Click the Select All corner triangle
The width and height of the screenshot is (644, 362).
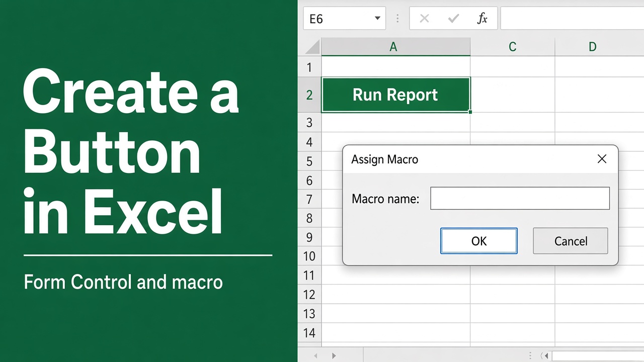click(x=312, y=47)
